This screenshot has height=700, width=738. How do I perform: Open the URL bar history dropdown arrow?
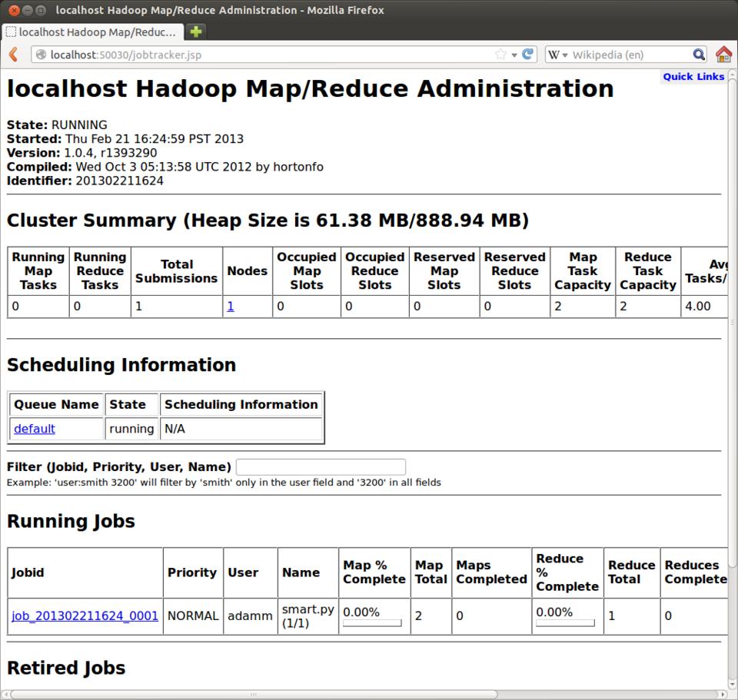coord(515,55)
